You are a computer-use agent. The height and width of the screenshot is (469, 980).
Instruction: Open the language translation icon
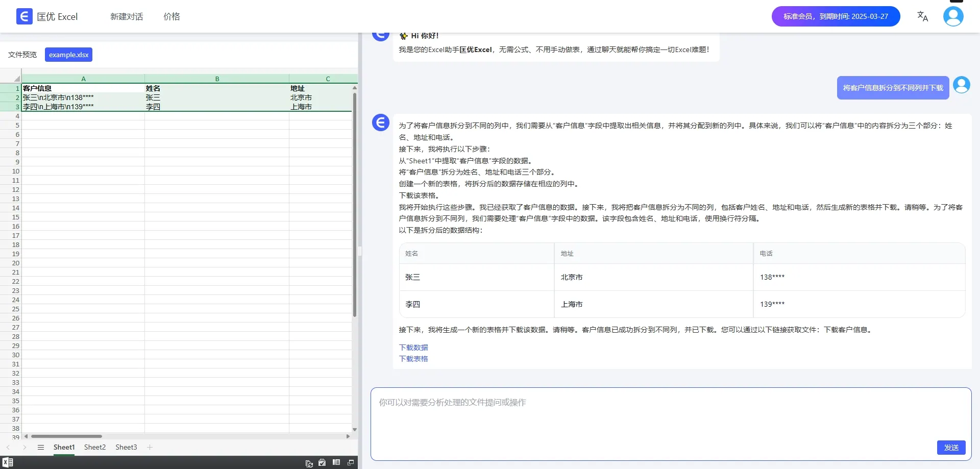(x=922, y=16)
